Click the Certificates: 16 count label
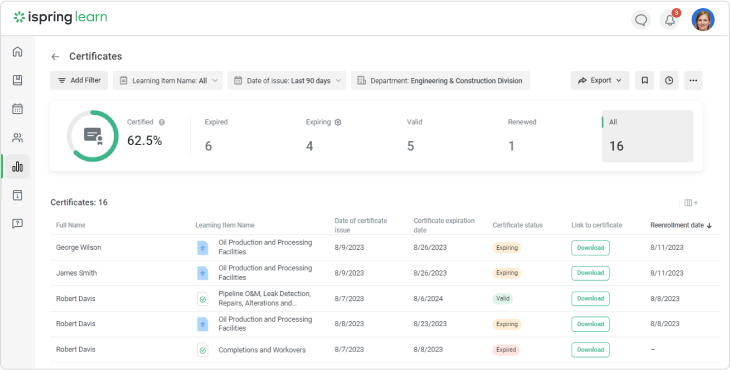The width and height of the screenshot is (730, 370). [x=79, y=202]
